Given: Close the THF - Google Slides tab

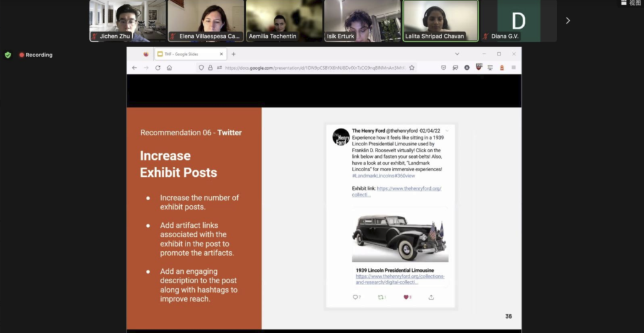Looking at the screenshot, I should (221, 54).
